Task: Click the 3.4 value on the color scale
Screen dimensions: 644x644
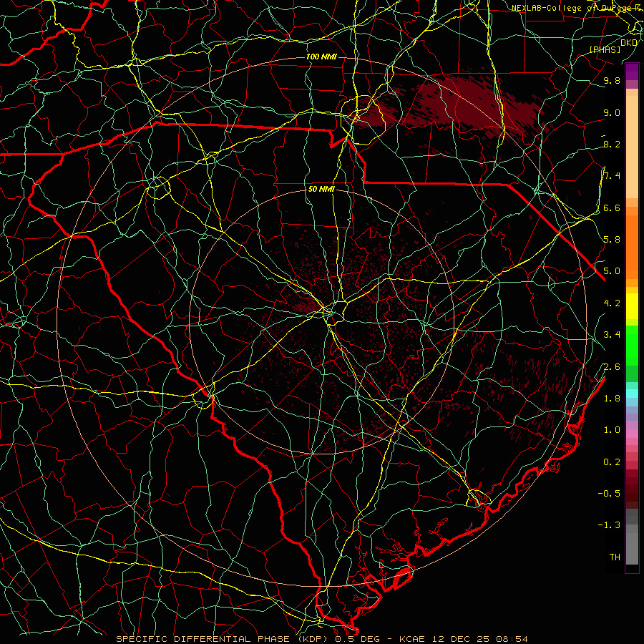Action: point(612,334)
